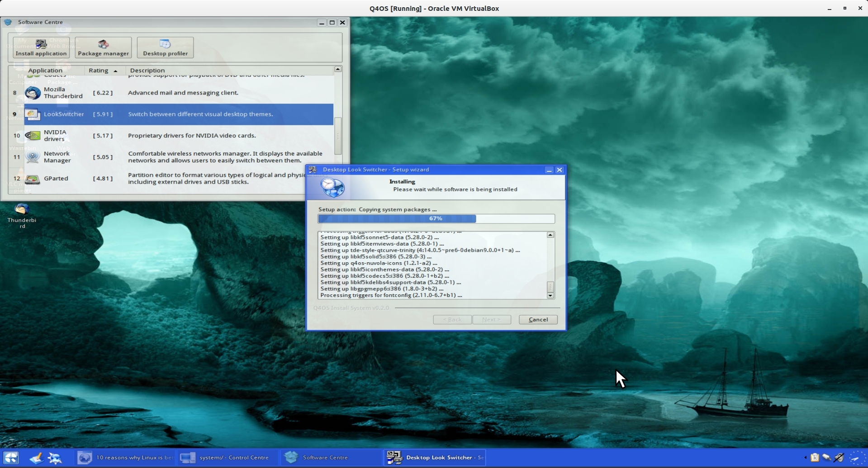Click the Install application toolbar button
The height and width of the screenshot is (468, 868).
[41, 47]
